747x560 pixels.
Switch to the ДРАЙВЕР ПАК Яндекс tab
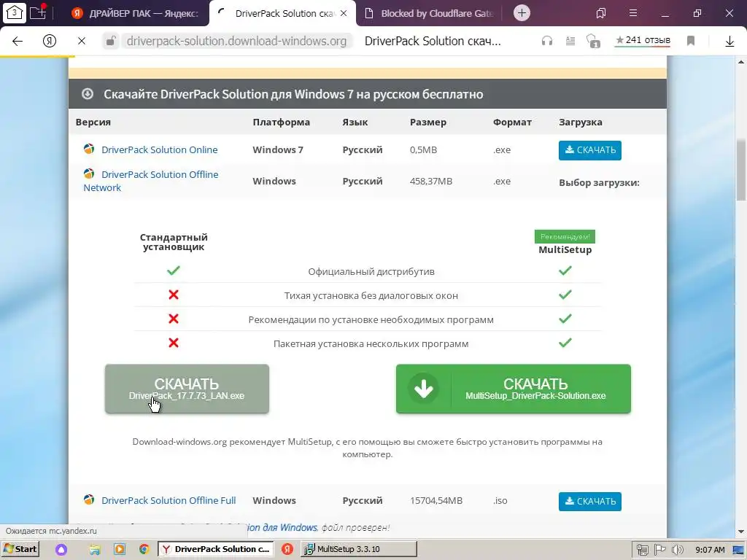[135, 13]
